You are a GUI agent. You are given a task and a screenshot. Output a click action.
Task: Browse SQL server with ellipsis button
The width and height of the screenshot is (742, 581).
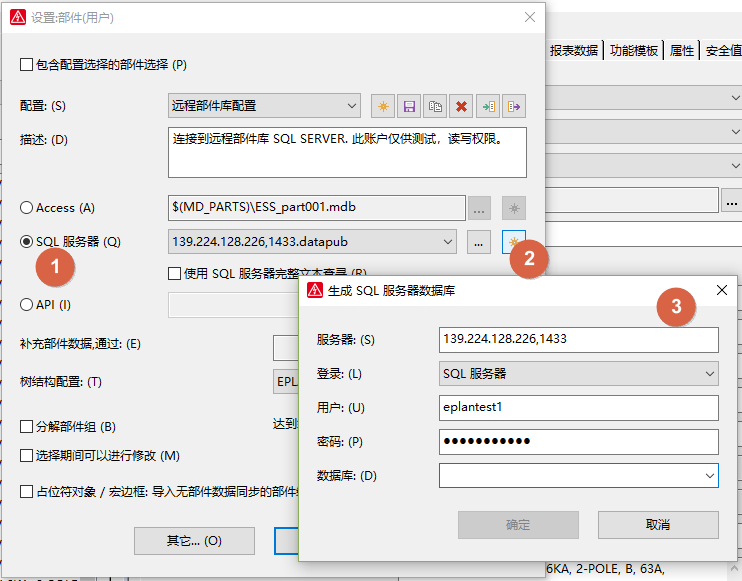coord(478,242)
